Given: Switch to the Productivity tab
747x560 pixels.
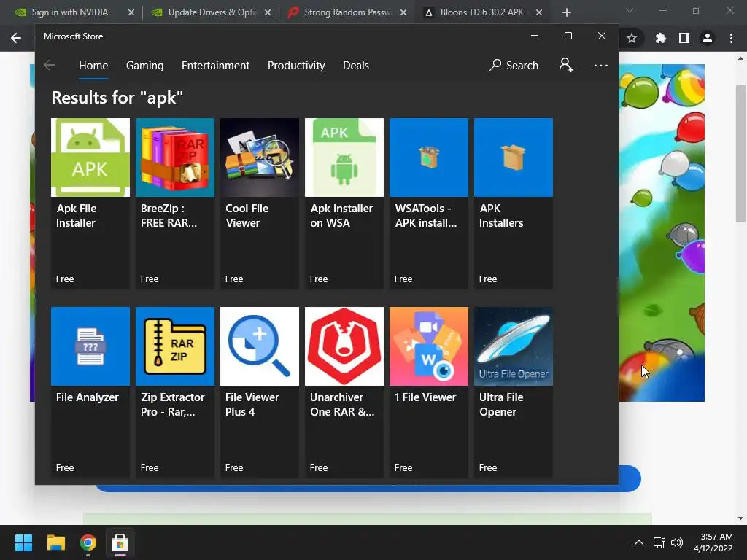Looking at the screenshot, I should [x=296, y=65].
